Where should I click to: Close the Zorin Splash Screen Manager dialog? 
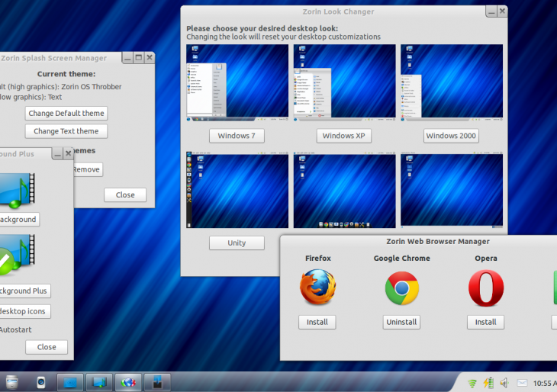[x=125, y=194]
